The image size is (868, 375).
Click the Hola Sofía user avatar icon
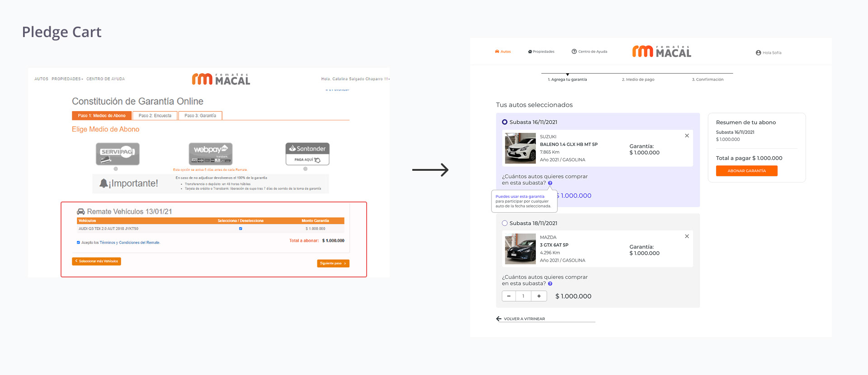click(x=758, y=53)
